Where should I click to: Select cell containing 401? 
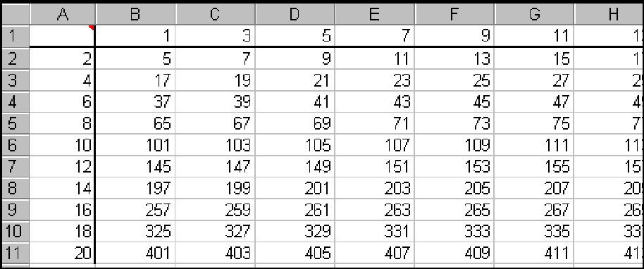pyautogui.click(x=135, y=253)
